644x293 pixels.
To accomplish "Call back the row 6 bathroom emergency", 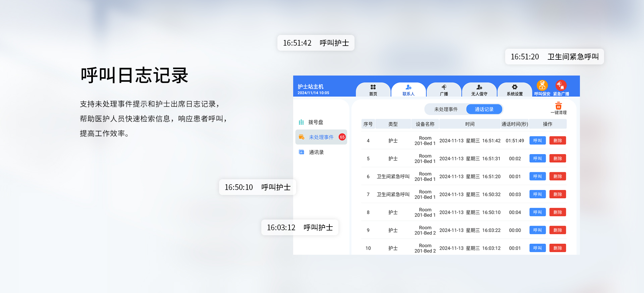I will pyautogui.click(x=537, y=177).
